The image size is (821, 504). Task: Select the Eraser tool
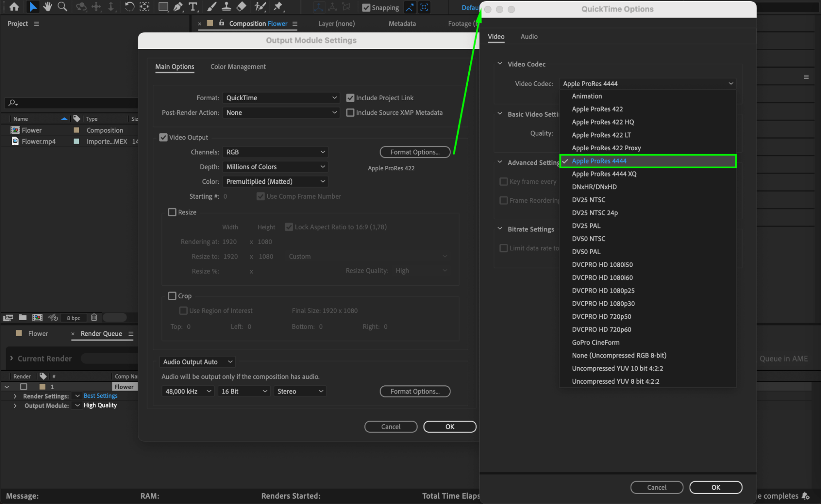pos(241,7)
